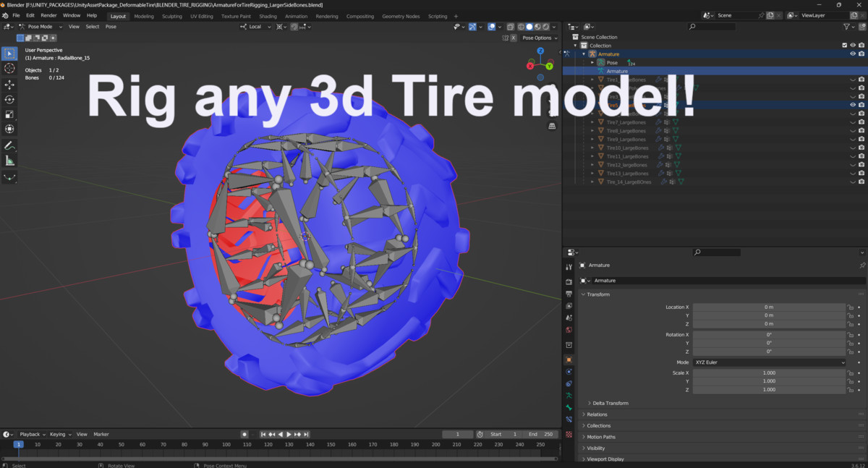Open rotation Mode XYZ Euler dropdown
868x468 pixels.
(769, 362)
